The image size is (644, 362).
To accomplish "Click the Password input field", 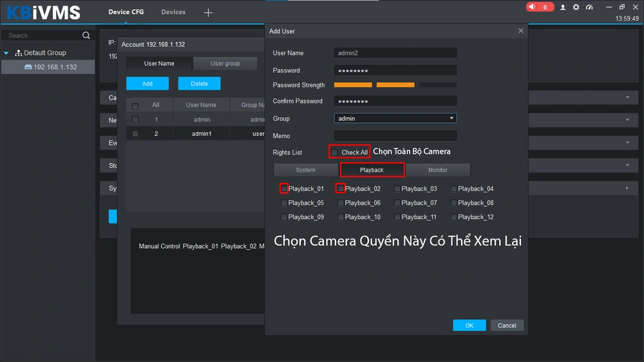I will pyautogui.click(x=395, y=70).
